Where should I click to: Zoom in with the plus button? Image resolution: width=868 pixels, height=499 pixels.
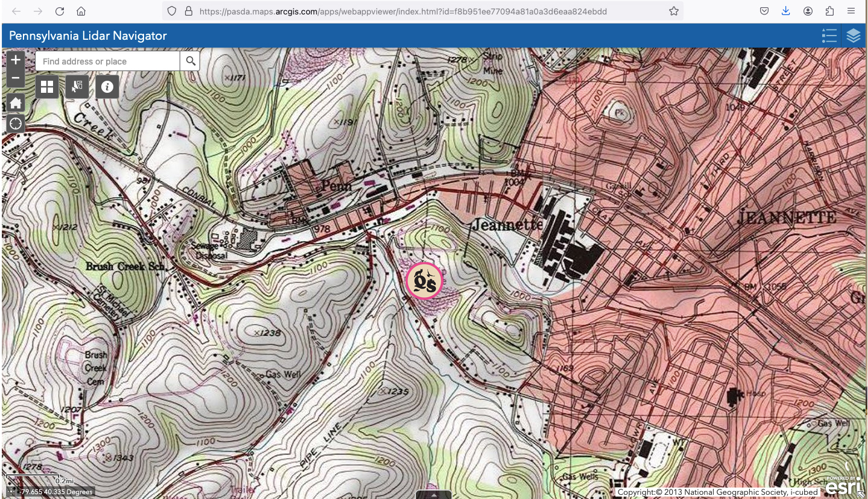[x=16, y=60]
